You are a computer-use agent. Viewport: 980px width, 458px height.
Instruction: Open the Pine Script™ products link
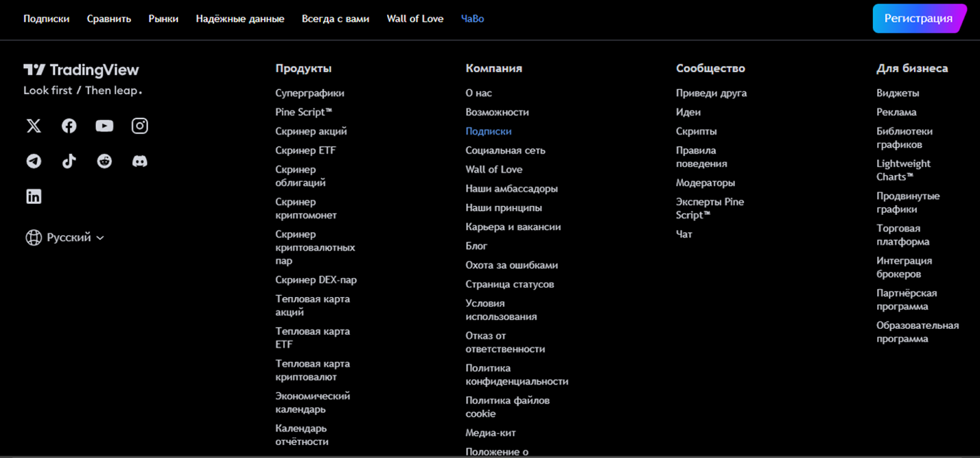coord(303,112)
